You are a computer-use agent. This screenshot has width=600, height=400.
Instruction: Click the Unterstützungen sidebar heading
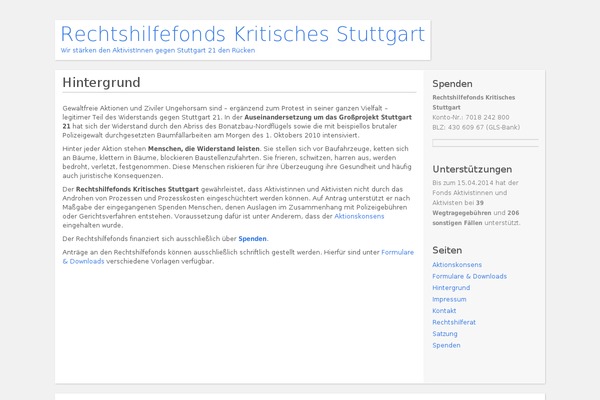pos(472,170)
